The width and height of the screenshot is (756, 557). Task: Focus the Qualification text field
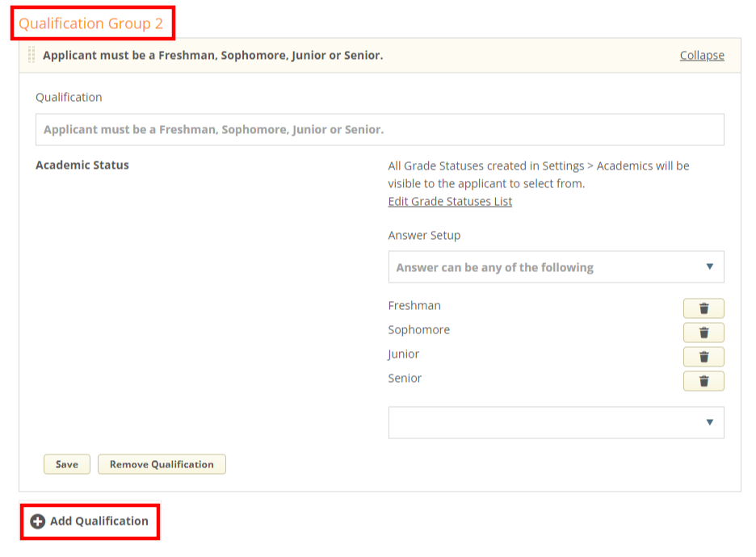(x=380, y=129)
